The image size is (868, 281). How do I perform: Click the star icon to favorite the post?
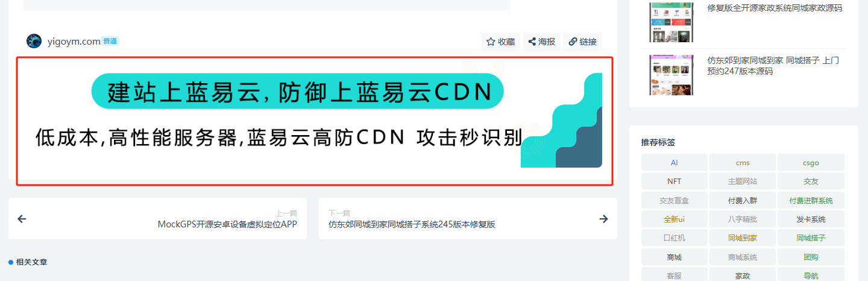pyautogui.click(x=491, y=42)
